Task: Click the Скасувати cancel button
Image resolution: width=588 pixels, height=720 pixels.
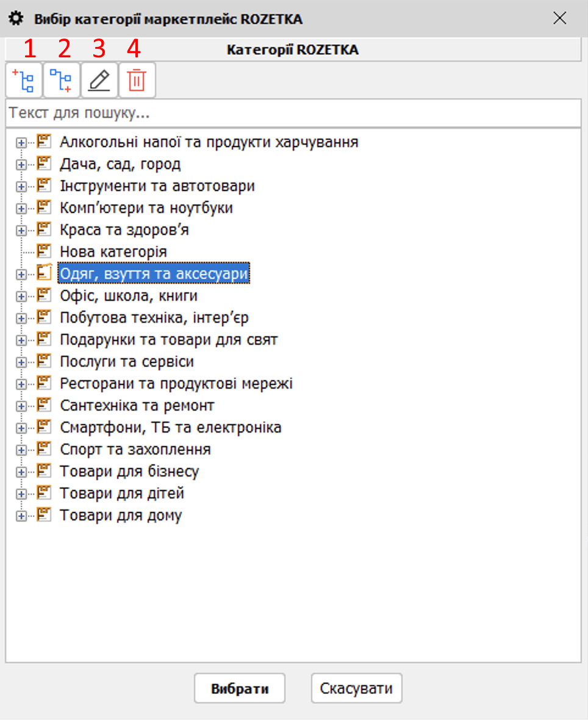Action: (357, 688)
